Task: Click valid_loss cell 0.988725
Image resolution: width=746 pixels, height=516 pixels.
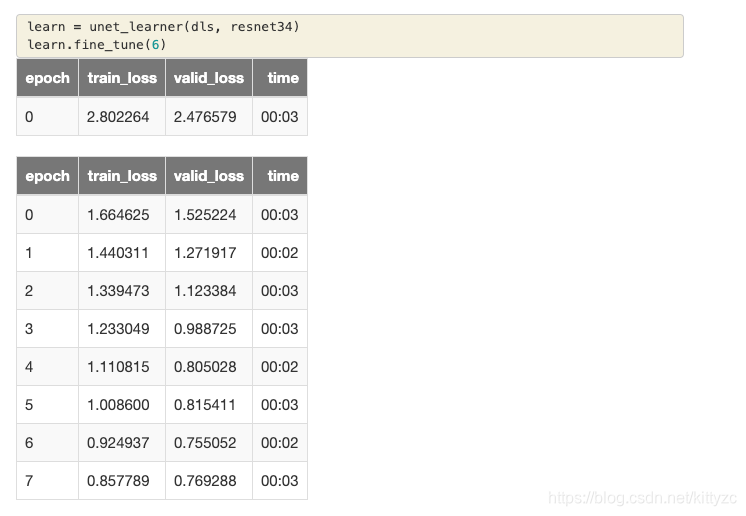Action: click(209, 329)
